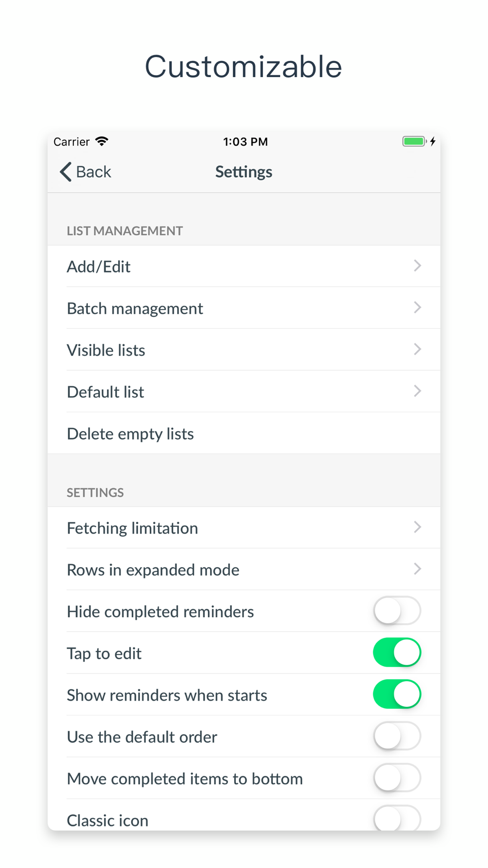
Task: Tap the Batch management chevron arrow
Action: [x=417, y=308]
